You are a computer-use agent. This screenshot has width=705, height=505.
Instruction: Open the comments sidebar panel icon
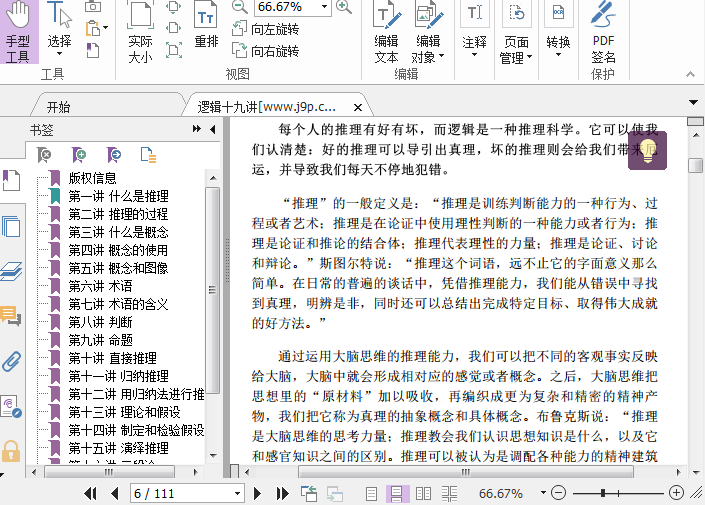(11, 316)
